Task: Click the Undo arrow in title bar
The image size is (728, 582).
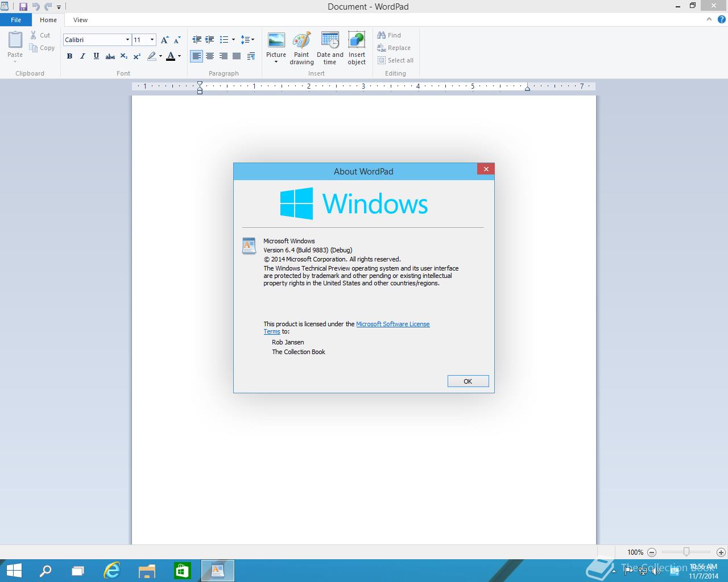Action: coord(36,7)
